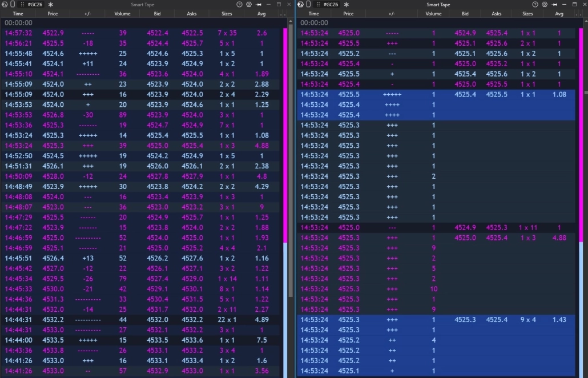Close the left Smart Tape window
This screenshot has width=588, height=378.
point(289,5)
